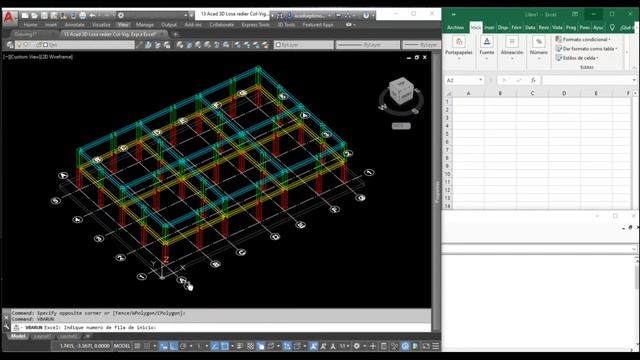Screen dimensions: 640x360
Task: Click the viewport label Custom View 2D Wireframe
Action: coord(38,57)
